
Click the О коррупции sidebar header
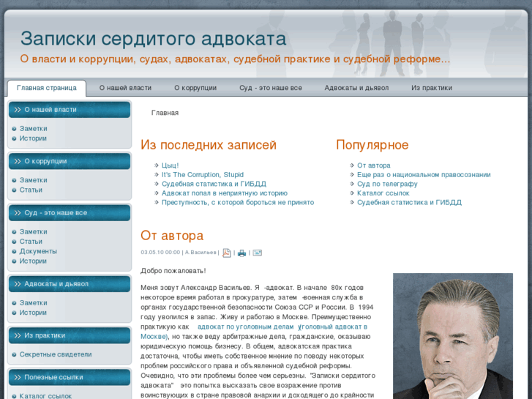[70, 161]
